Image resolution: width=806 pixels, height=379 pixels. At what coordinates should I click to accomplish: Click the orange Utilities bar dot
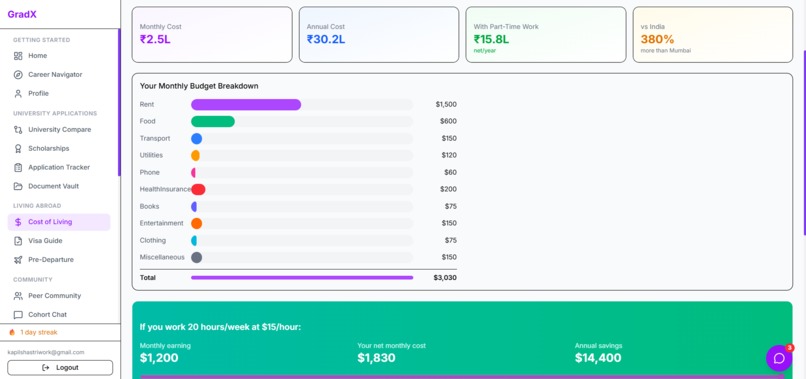(x=195, y=155)
